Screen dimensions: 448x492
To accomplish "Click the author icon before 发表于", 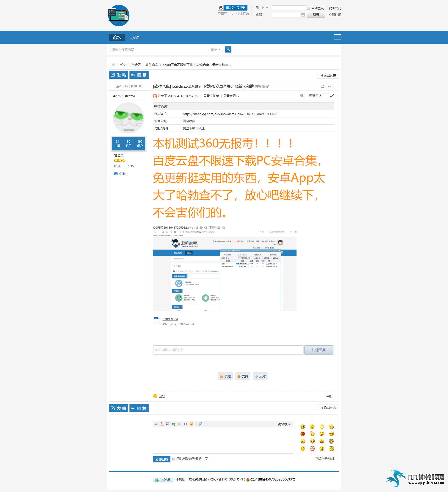I will click(x=155, y=96).
